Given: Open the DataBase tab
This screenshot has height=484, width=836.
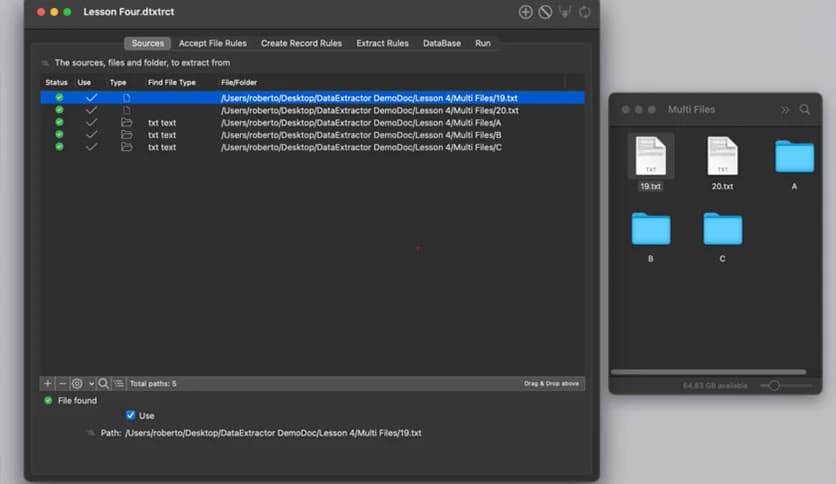Looking at the screenshot, I should point(442,43).
